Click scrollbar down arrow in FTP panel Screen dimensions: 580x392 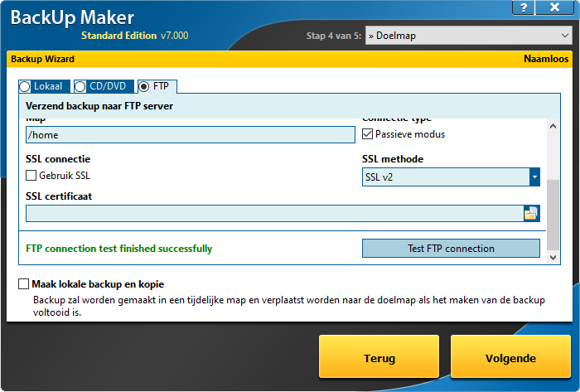[x=553, y=258]
